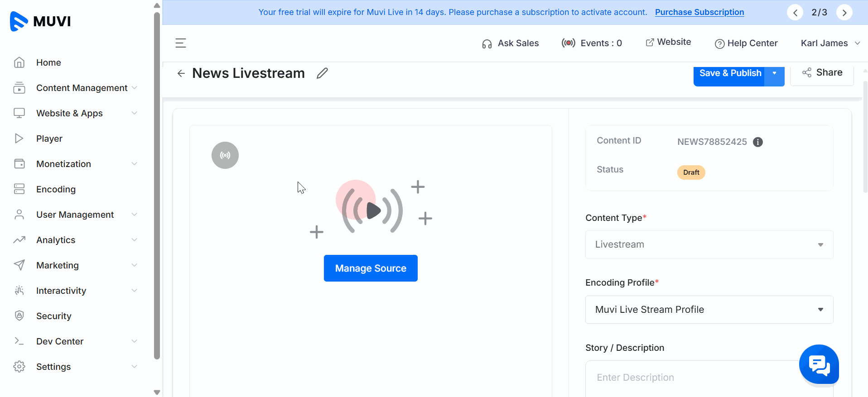This screenshot has width=868, height=397.
Task: Click the Content ID info icon
Action: 758,142
